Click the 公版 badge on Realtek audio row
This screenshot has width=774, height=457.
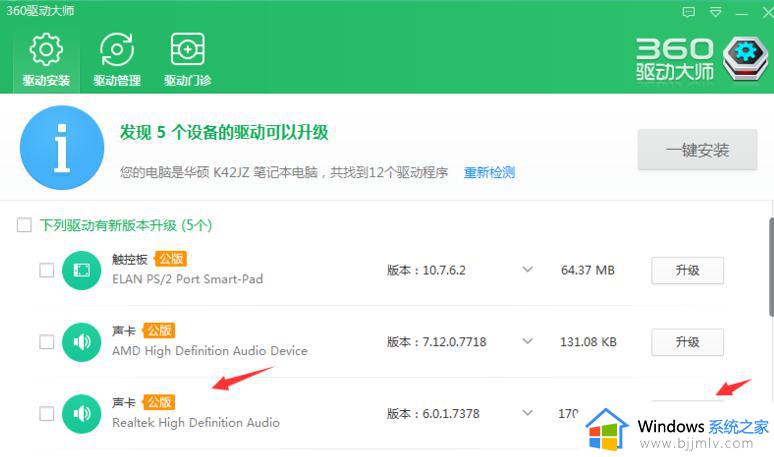coord(158,402)
